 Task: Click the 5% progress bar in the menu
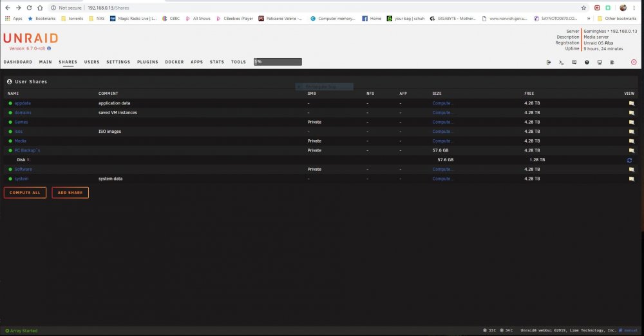278,62
